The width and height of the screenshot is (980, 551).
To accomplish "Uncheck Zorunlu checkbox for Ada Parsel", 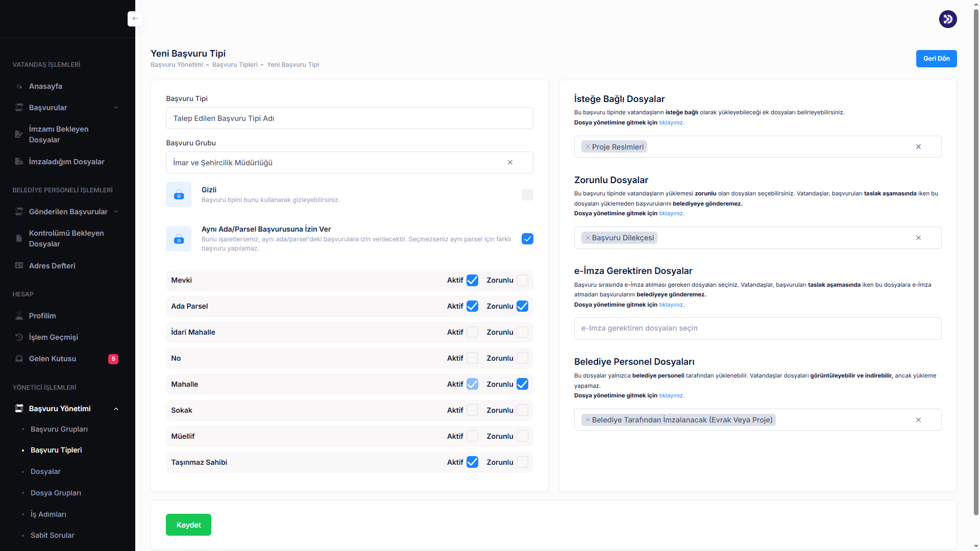I will tap(522, 306).
